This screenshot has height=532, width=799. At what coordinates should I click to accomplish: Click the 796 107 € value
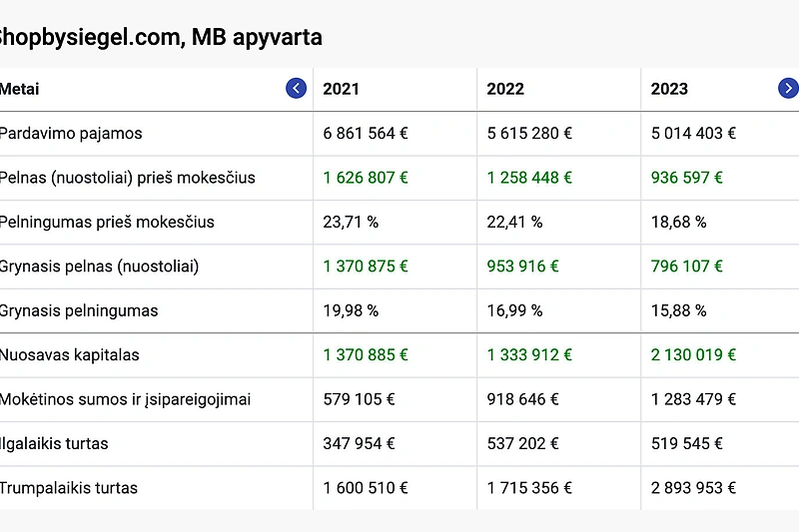687,266
